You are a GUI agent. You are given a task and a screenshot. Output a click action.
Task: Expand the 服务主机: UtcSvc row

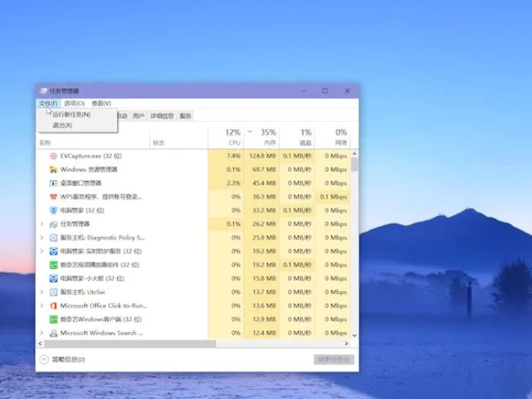coord(42,292)
